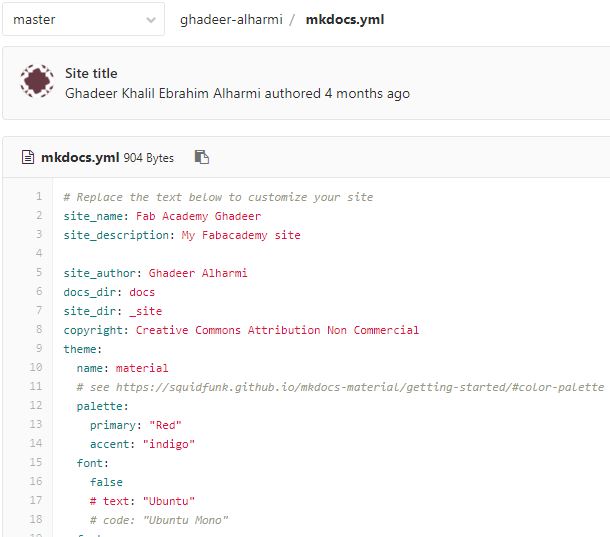Select line number 8 copyright line
The height and width of the screenshot is (537, 610).
click(x=38, y=330)
